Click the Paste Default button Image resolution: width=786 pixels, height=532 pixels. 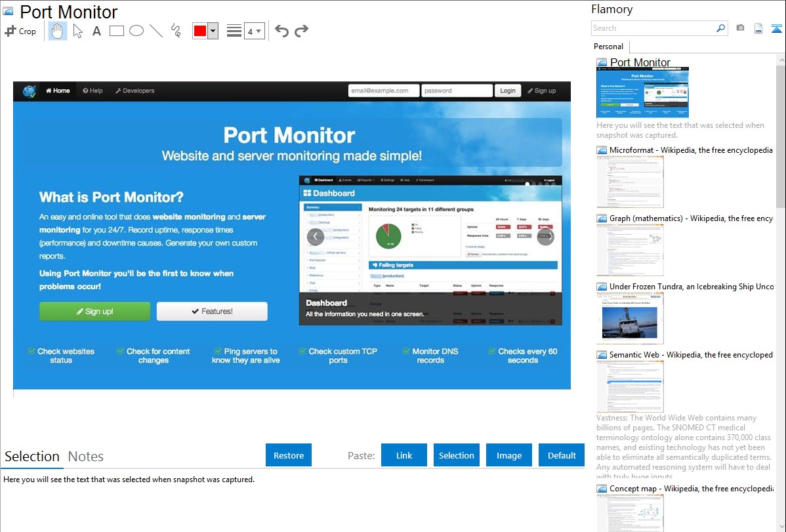click(x=562, y=455)
